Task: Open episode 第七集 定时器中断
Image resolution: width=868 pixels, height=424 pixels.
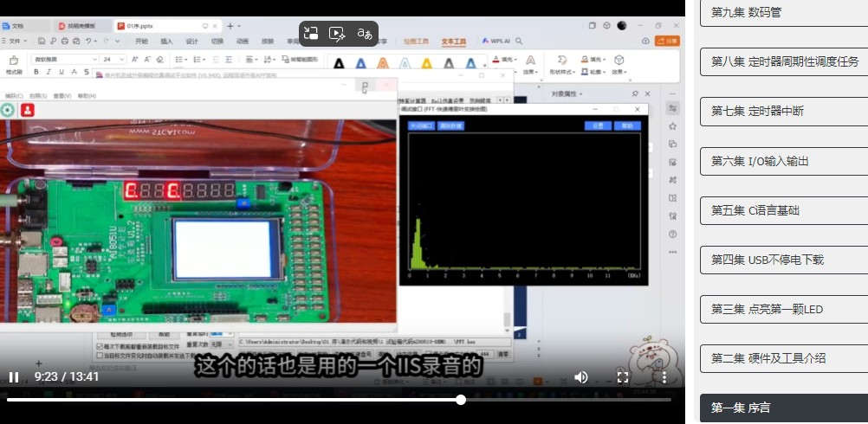Action: click(785, 112)
